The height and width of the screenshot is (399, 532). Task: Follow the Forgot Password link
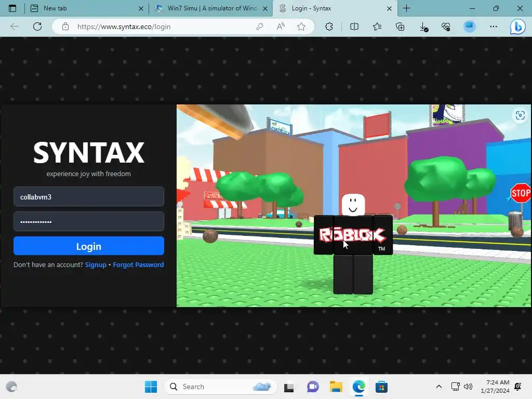[x=138, y=264]
